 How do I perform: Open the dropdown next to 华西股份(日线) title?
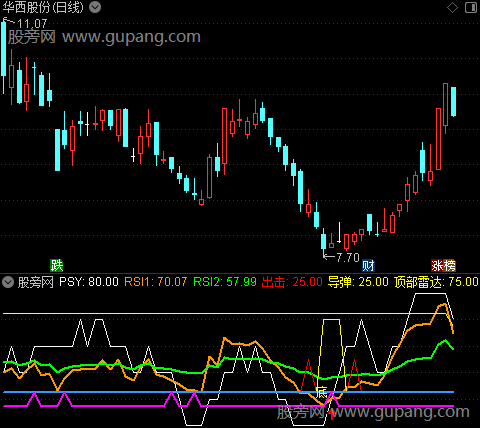pyautogui.click(x=95, y=7)
